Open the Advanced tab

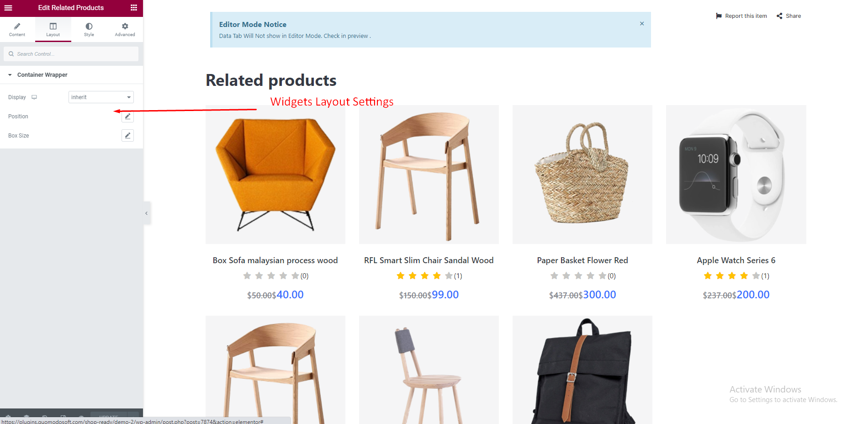125,30
